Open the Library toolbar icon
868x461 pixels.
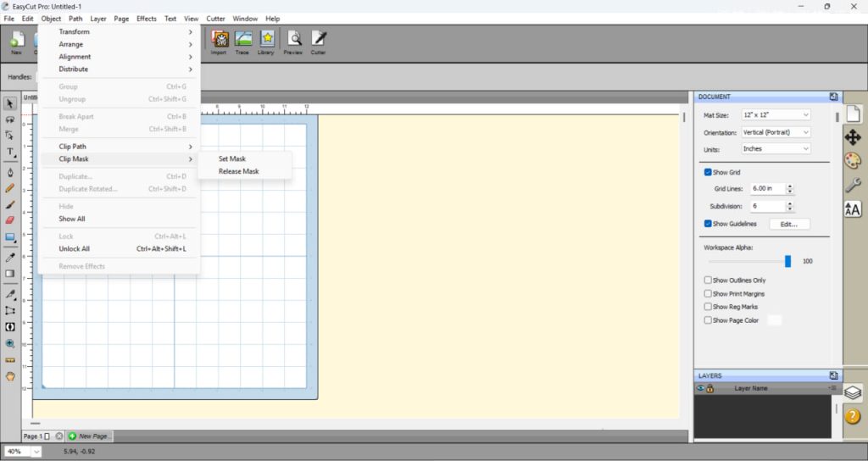267,40
